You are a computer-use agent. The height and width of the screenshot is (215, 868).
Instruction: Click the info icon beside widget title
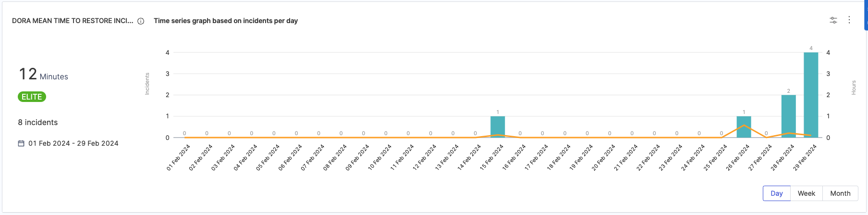coord(141,21)
